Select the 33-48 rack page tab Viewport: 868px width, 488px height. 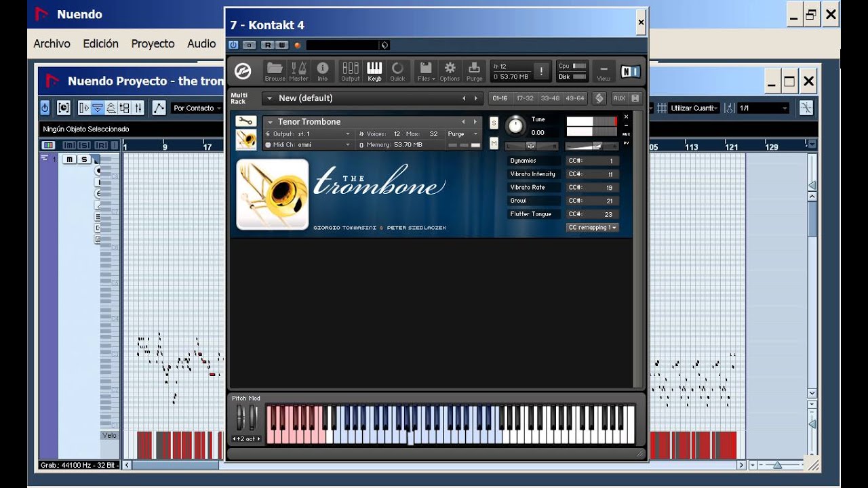[550, 98]
